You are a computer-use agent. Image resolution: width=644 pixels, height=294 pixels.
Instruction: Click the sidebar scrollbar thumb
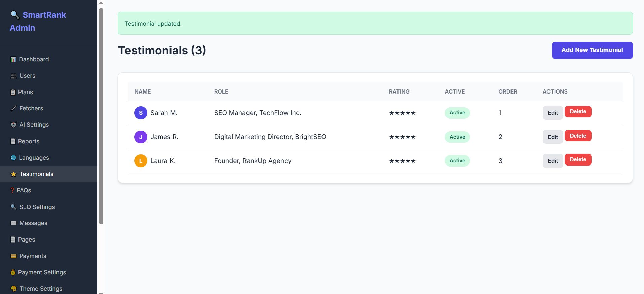click(x=101, y=116)
